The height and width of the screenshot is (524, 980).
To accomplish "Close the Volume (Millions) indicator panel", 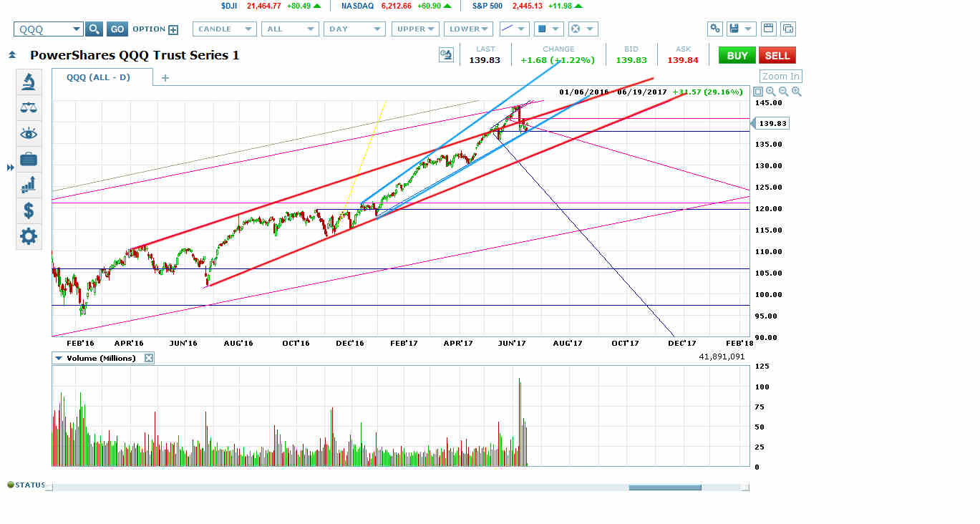I will [149, 358].
